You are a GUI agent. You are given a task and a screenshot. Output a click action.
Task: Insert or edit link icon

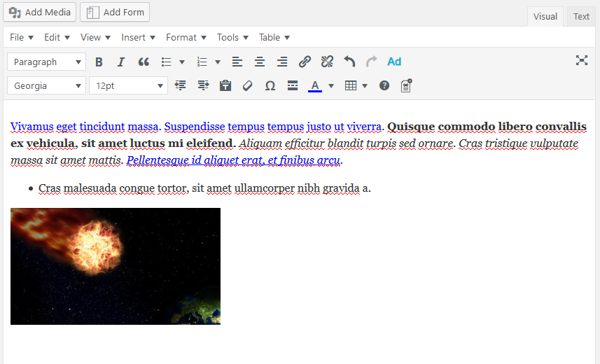point(305,62)
